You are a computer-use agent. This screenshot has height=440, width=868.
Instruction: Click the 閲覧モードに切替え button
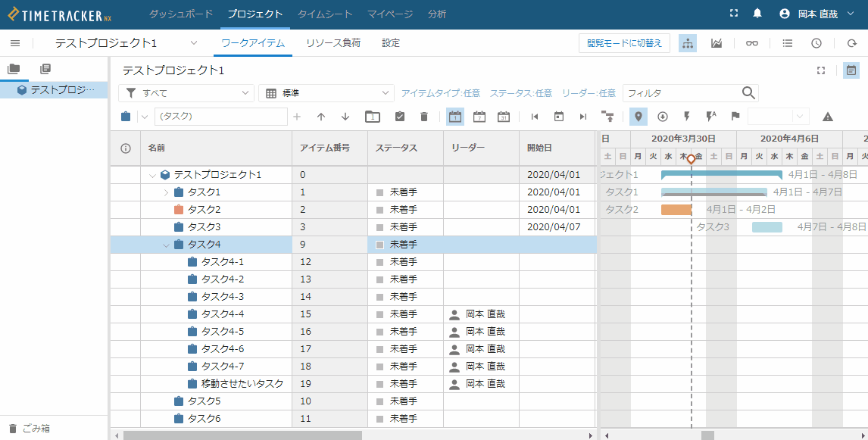tap(624, 43)
